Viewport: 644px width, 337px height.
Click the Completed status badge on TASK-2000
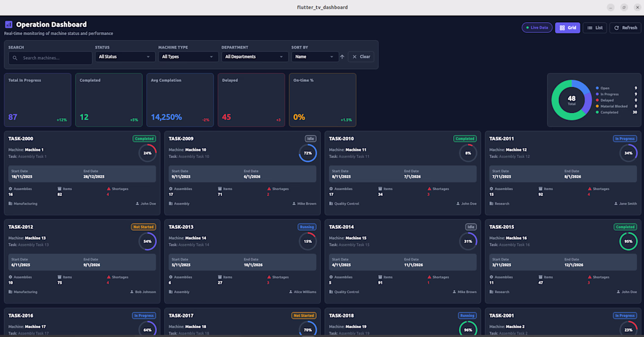pos(144,139)
